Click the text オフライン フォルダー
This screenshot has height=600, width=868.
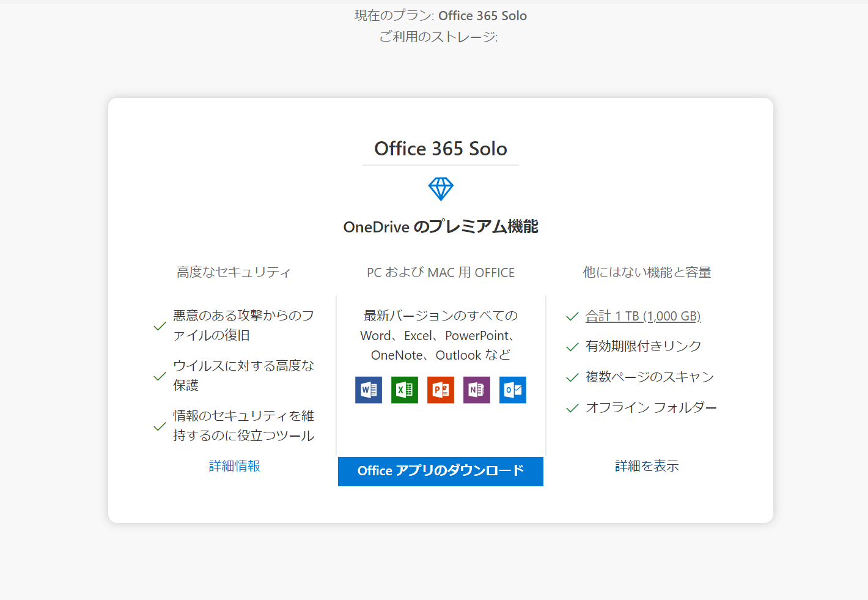(x=651, y=407)
